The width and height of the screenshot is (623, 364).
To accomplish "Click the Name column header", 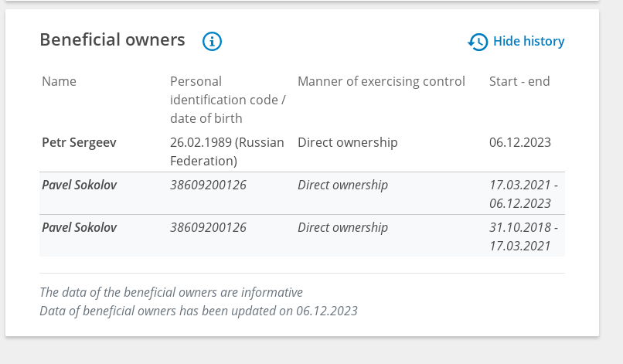I will 59,81.
